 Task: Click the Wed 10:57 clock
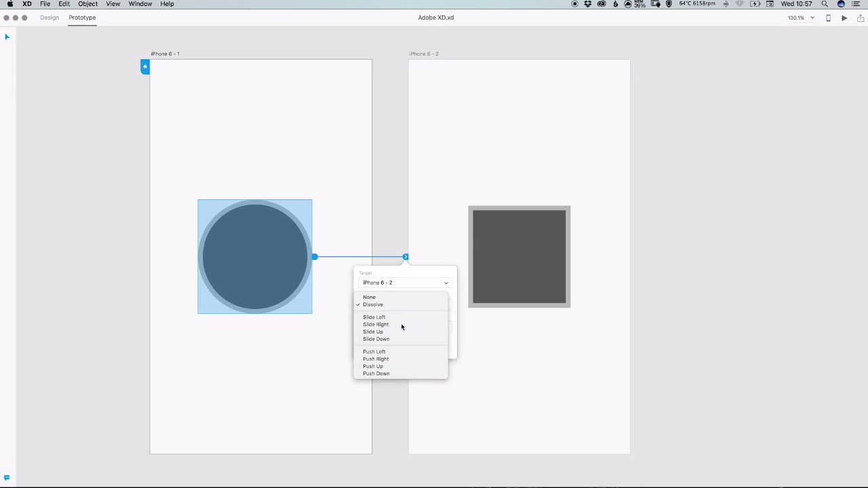[x=797, y=4]
